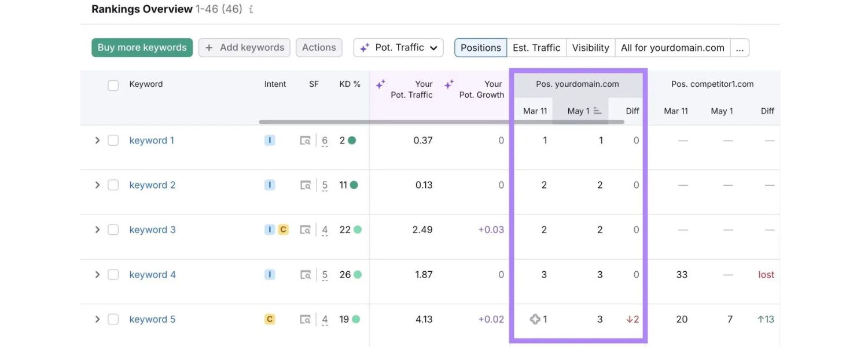Image resolution: width=868 pixels, height=347 pixels.
Task: Click the info icon beside Rankings Overview
Action: (x=251, y=10)
